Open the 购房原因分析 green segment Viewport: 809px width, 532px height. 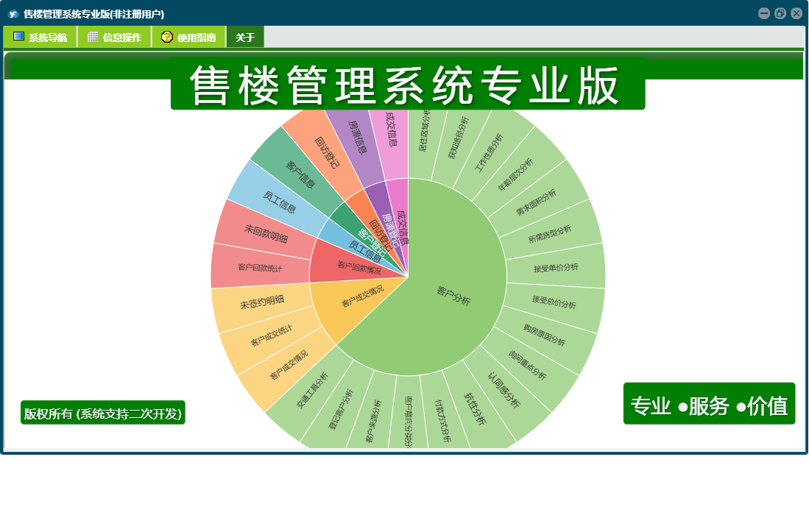[544, 335]
